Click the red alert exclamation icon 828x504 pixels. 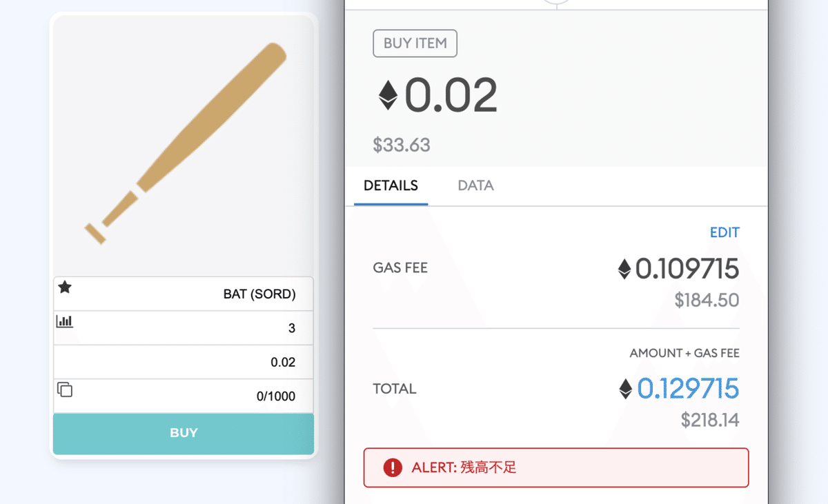(393, 468)
